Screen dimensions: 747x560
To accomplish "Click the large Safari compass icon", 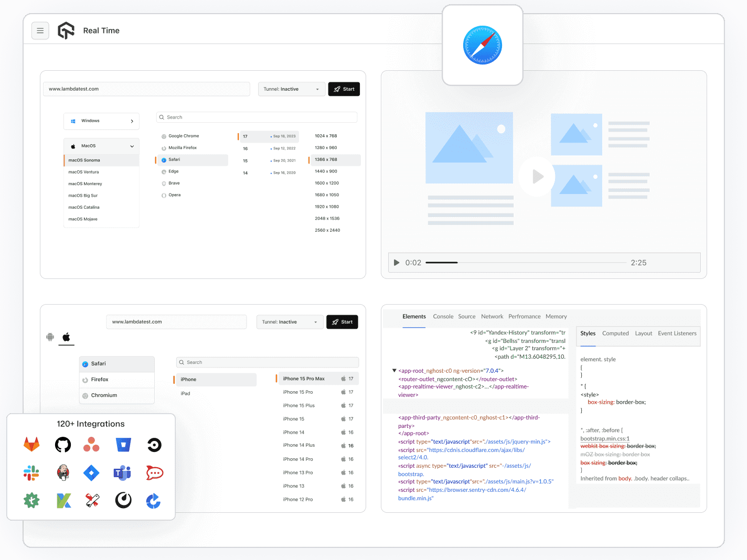I will (482, 46).
